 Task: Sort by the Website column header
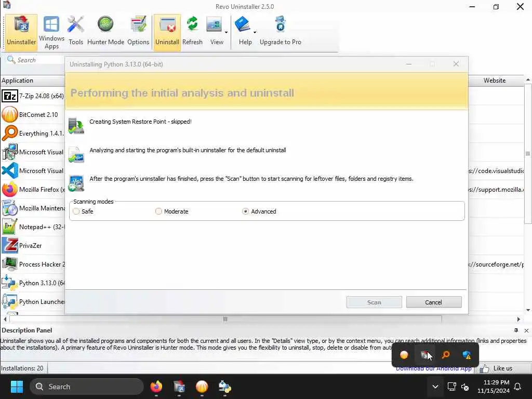pos(495,81)
